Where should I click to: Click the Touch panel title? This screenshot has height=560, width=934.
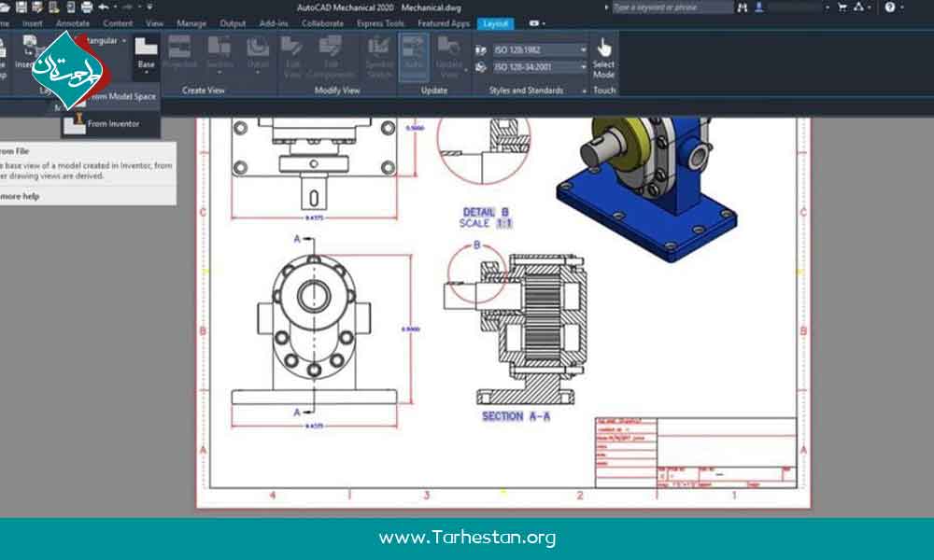pos(604,91)
